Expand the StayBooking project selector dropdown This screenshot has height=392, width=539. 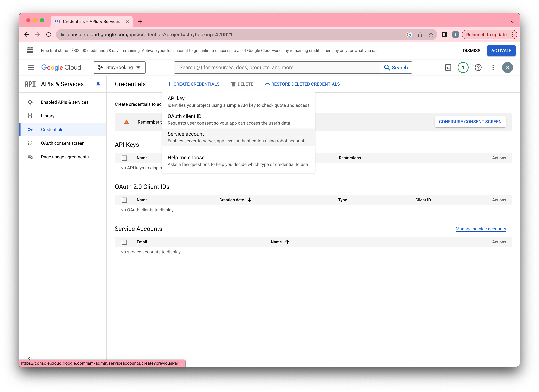click(119, 68)
